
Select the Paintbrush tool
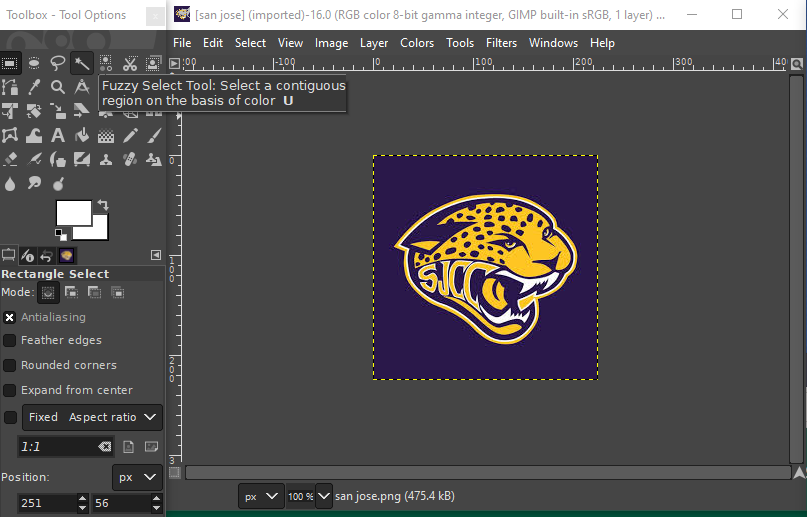tap(153, 135)
